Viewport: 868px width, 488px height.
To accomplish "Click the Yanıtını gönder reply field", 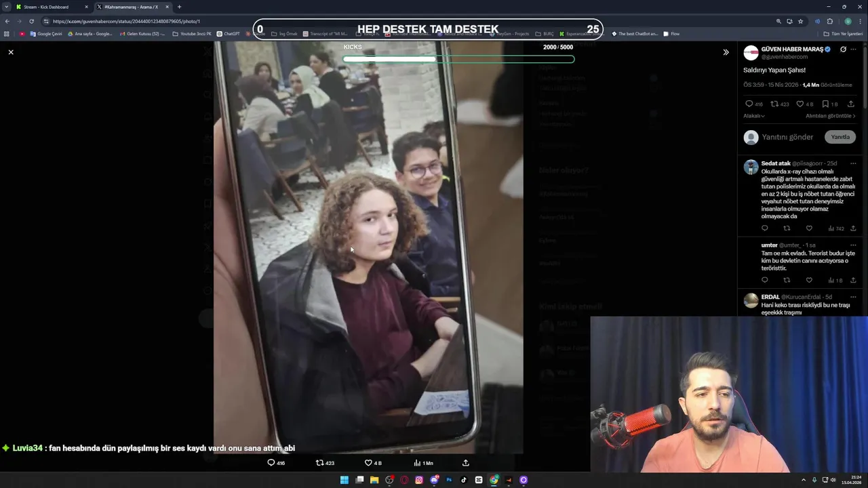I will click(x=787, y=137).
